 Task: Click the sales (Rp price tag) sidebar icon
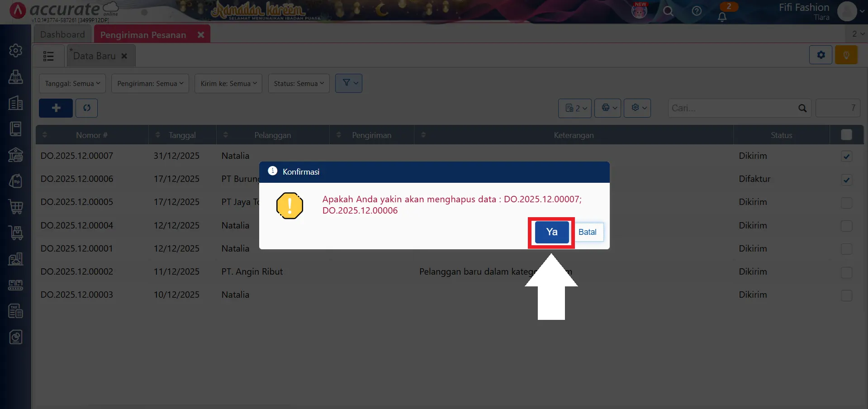(16, 181)
